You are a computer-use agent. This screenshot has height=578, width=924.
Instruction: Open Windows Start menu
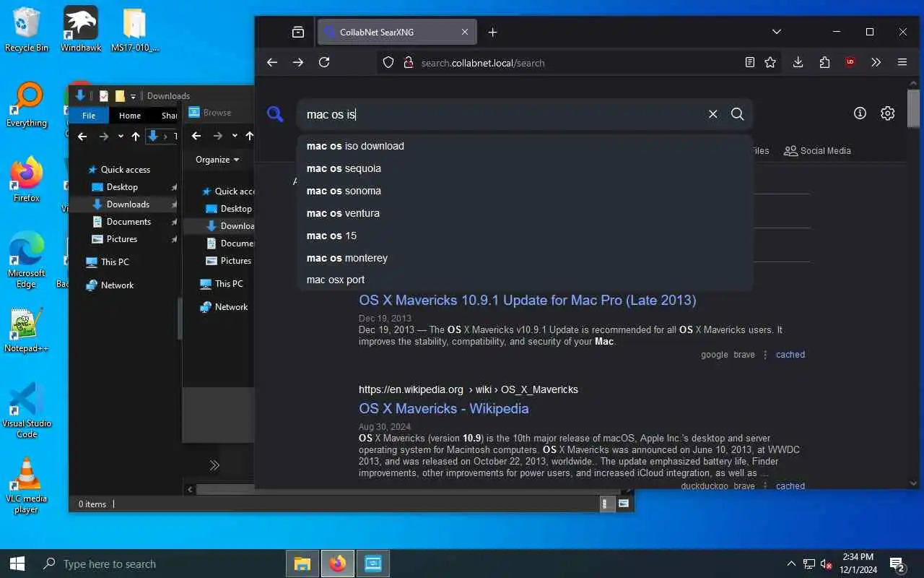click(x=17, y=564)
